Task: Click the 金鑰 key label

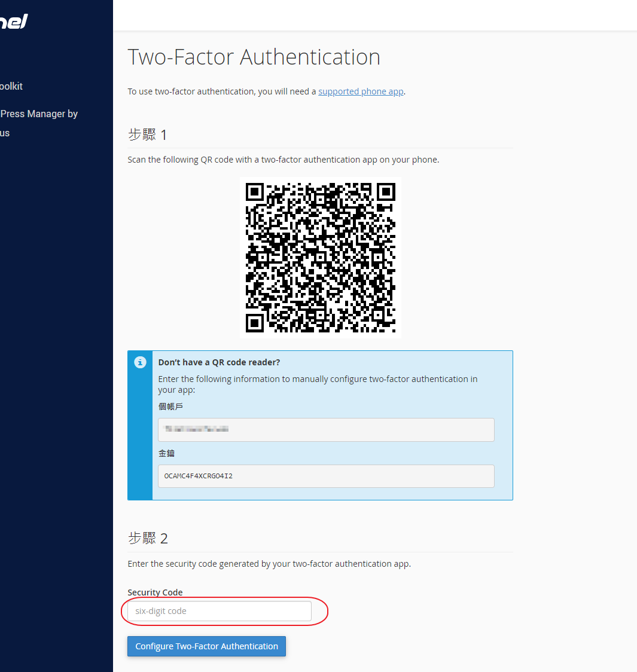Action: (166, 453)
